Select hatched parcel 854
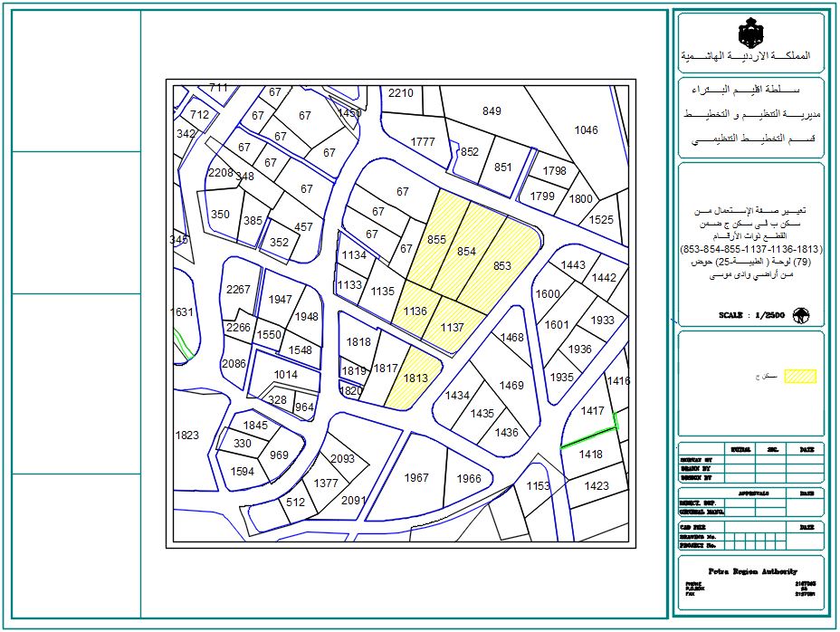Viewport: 840px width, 632px height. click(x=466, y=252)
